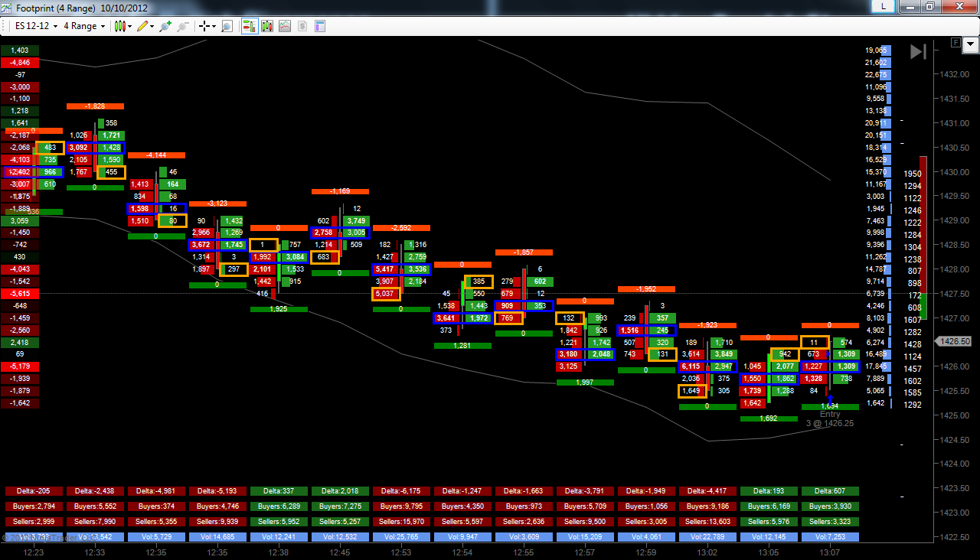Screen dimensions: 980x560
Task: Click the current price marker 1426.50
Action: pos(953,342)
